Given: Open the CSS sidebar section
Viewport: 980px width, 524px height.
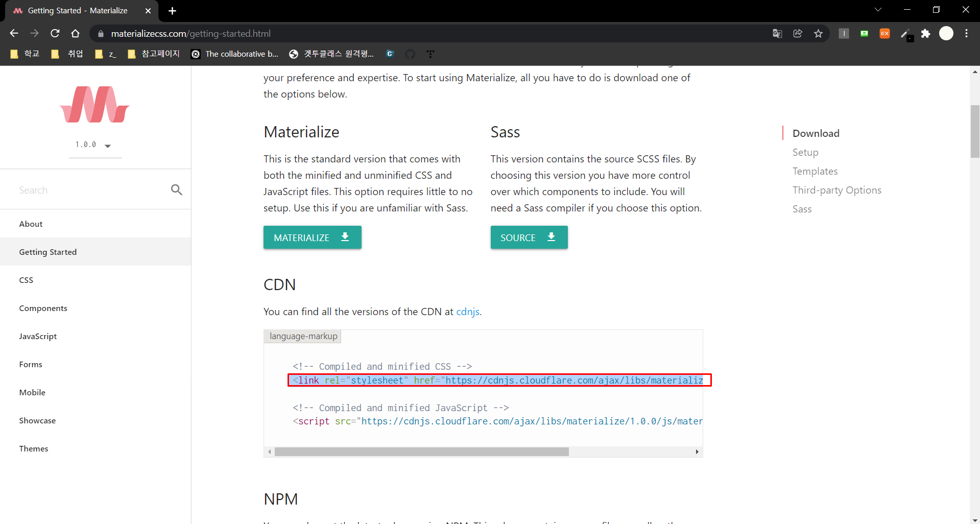Looking at the screenshot, I should tap(95, 280).
